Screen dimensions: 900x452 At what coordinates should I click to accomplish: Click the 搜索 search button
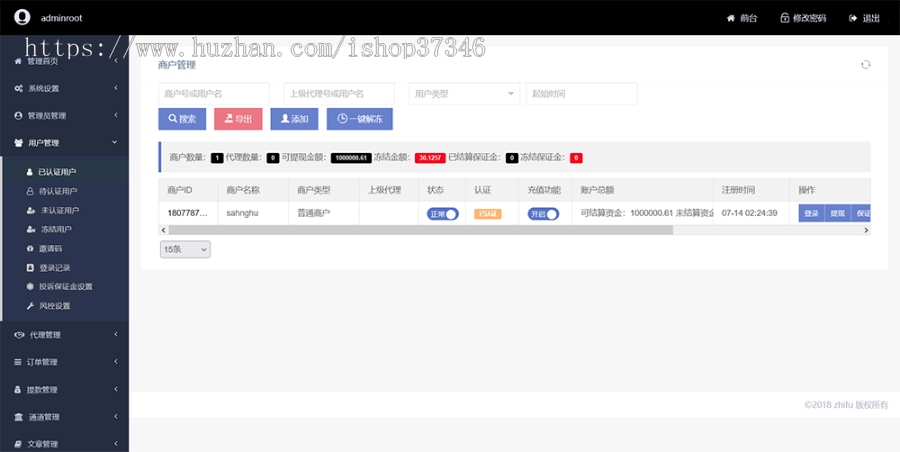tap(182, 119)
